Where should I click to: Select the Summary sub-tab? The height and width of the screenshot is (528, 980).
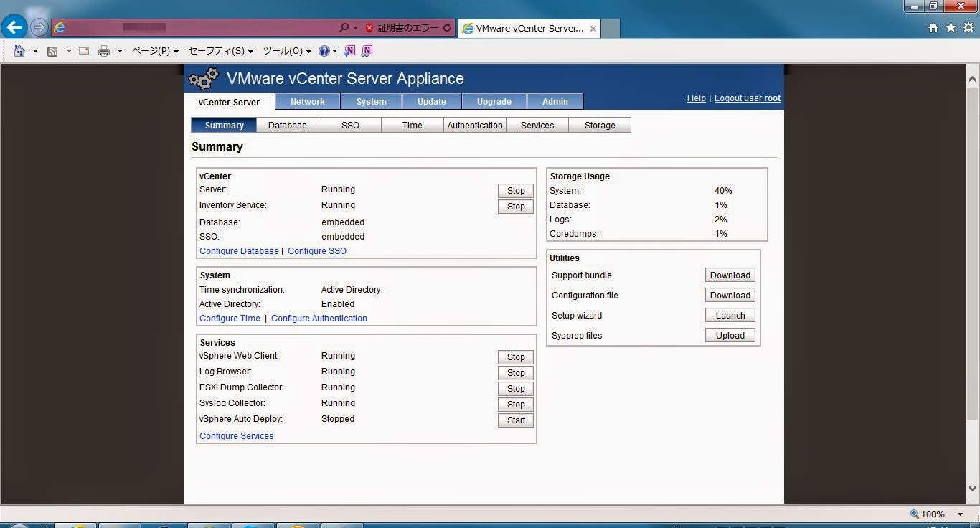[224, 125]
